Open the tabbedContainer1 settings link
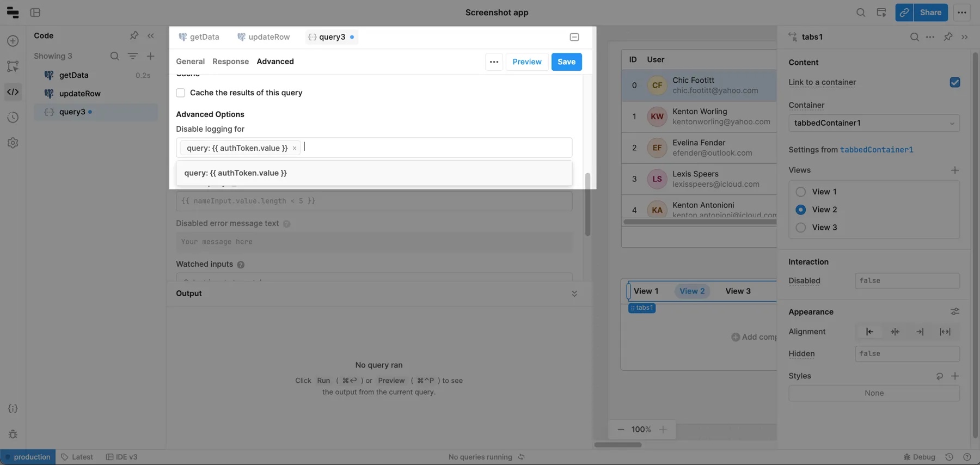This screenshot has height=465, width=980. tap(877, 150)
